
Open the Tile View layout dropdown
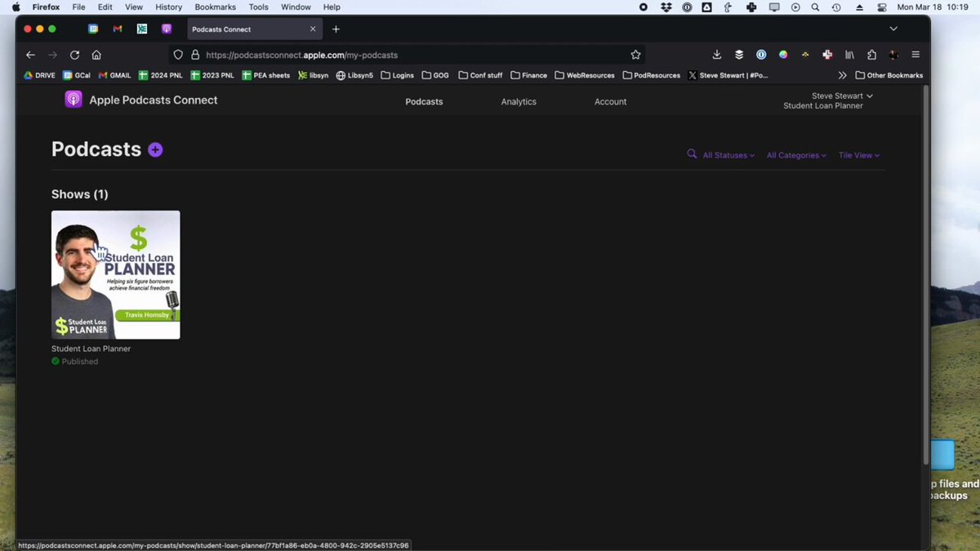point(859,155)
